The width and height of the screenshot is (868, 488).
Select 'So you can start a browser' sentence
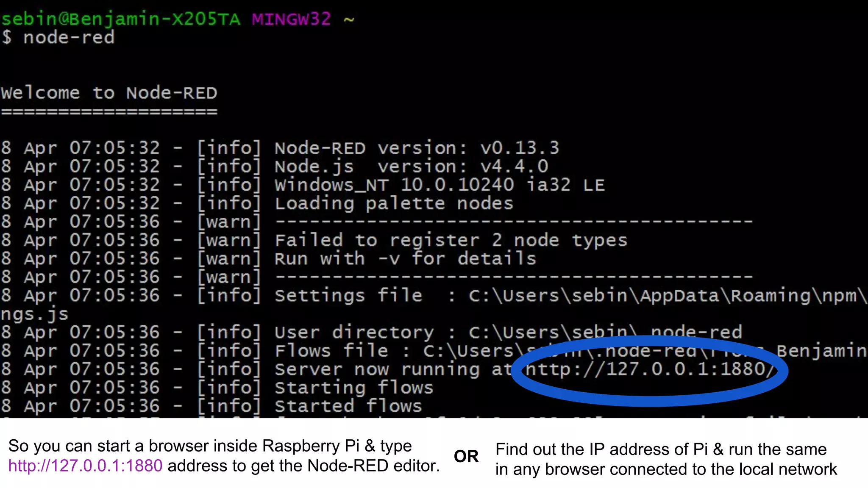click(x=224, y=456)
